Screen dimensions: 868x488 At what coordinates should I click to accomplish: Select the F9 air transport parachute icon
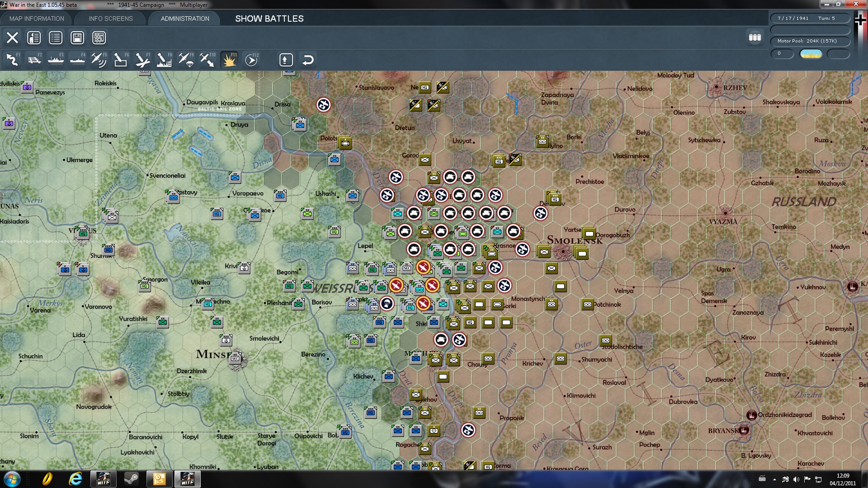click(186, 60)
